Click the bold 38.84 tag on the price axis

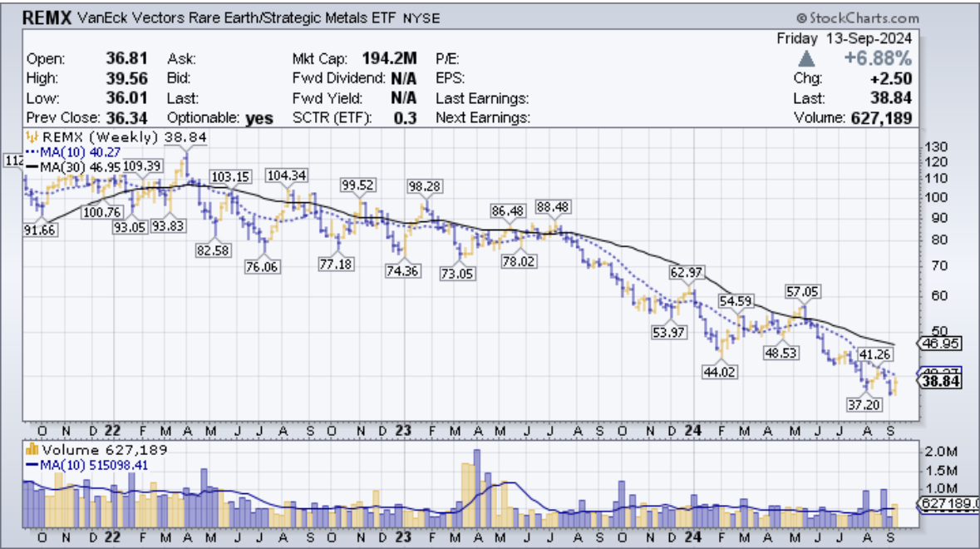[x=941, y=382]
